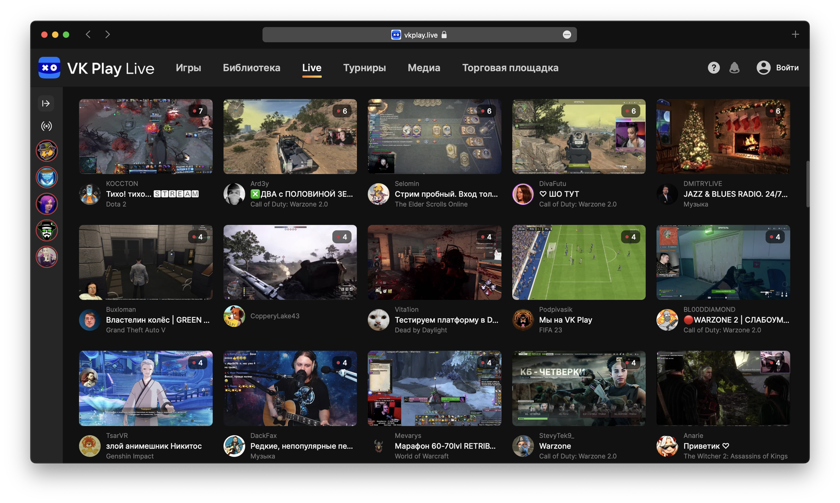Click BLOODDIAMOND streamer avatar

pyautogui.click(x=668, y=320)
